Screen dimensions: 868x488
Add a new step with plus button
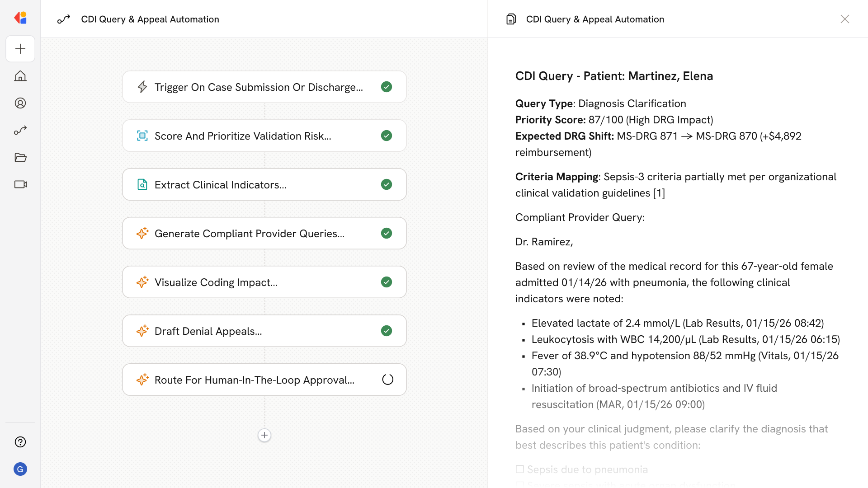click(x=264, y=435)
